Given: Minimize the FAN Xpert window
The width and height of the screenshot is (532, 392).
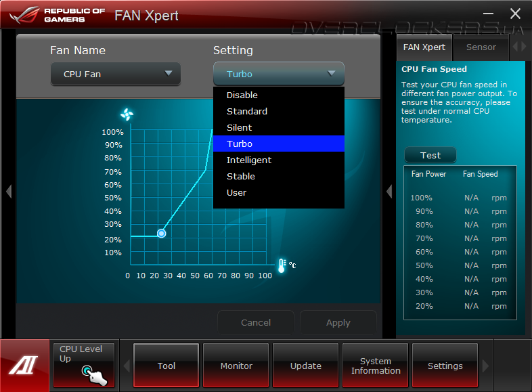Looking at the screenshot, I should (488, 14).
